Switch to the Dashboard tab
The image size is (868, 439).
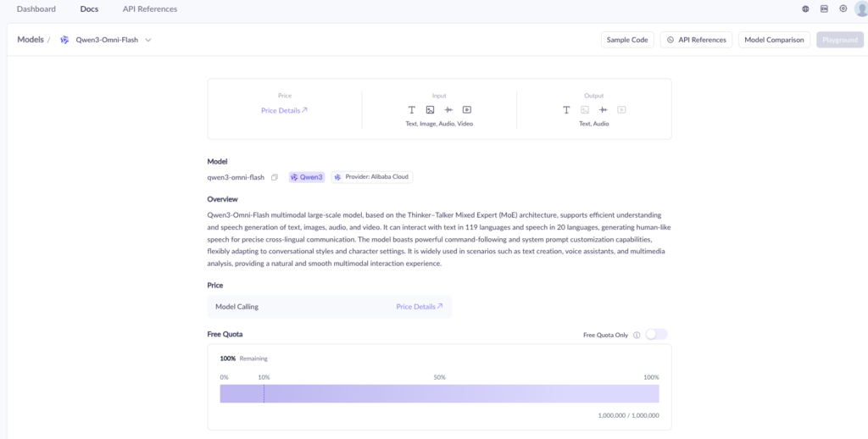coord(36,9)
